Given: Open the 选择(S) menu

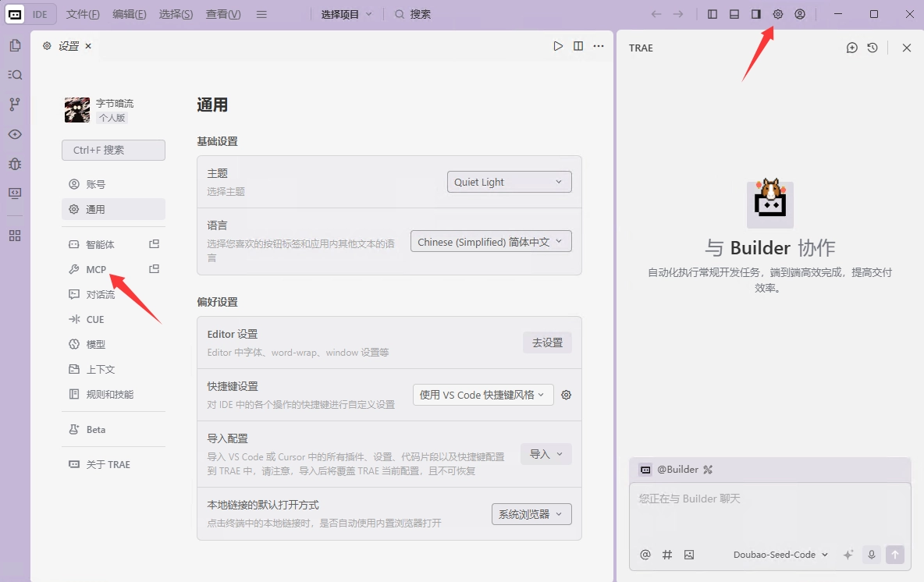Looking at the screenshot, I should pyautogui.click(x=176, y=14).
